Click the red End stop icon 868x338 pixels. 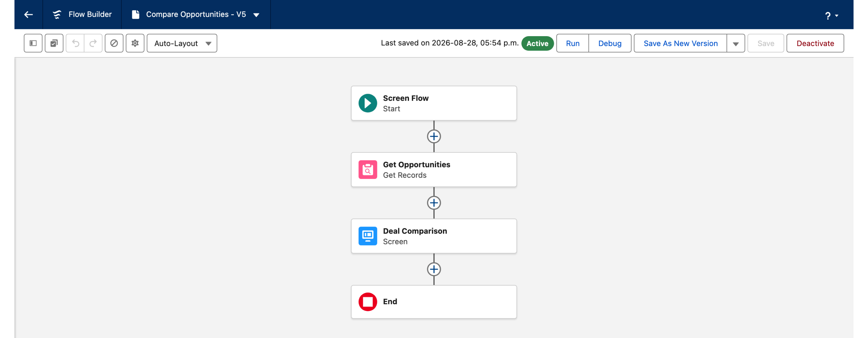[368, 302]
